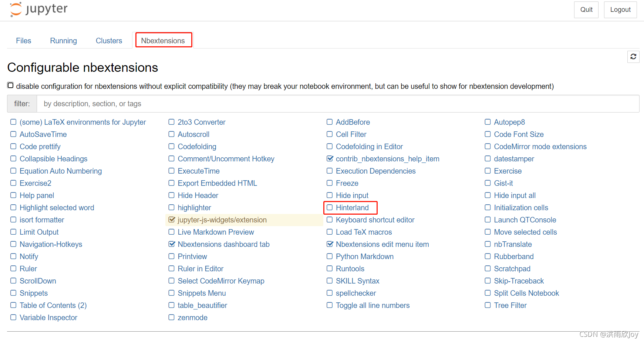Enable the spellchecker checkbox
Viewport: 644px width, 342px height.
[x=330, y=293]
